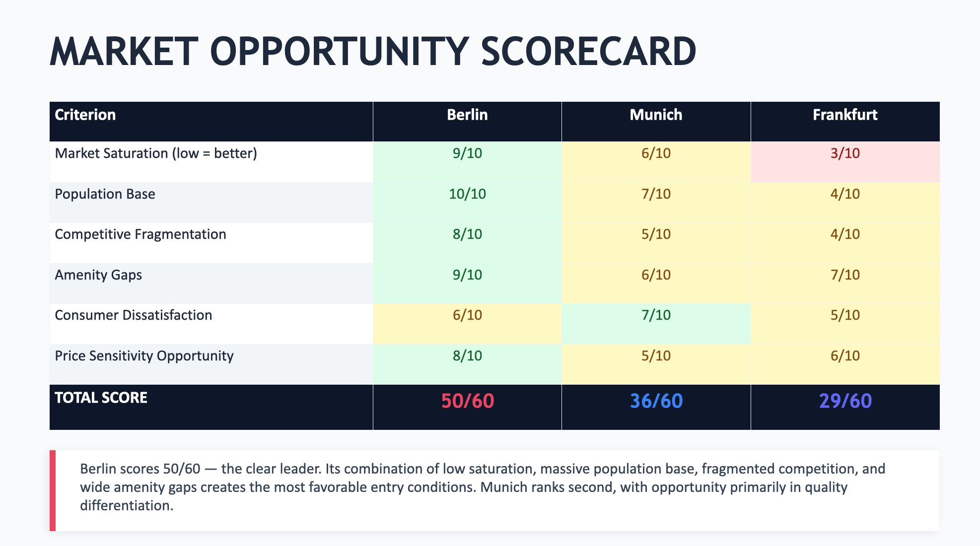
Task: Click the Berlin summary callout text
Action: [x=482, y=487]
